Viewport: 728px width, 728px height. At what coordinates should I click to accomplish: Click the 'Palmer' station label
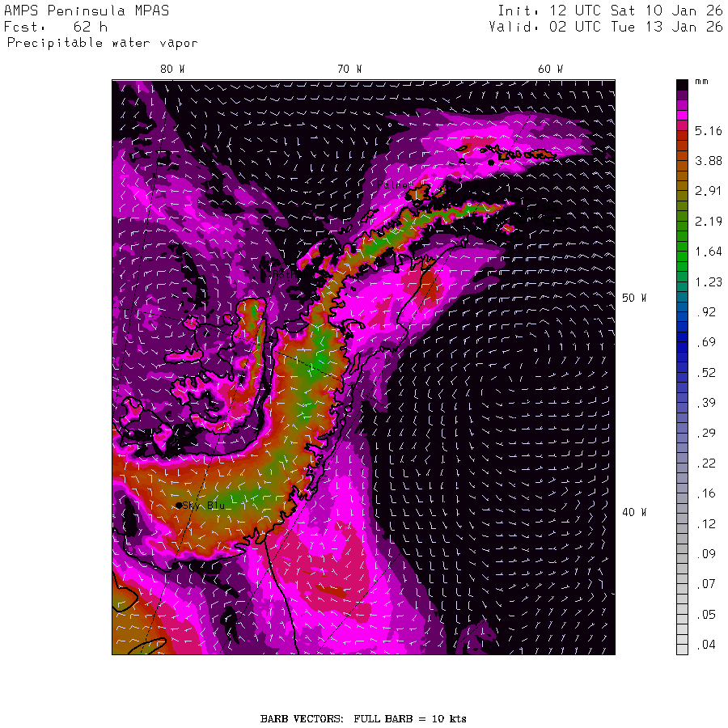pos(395,184)
